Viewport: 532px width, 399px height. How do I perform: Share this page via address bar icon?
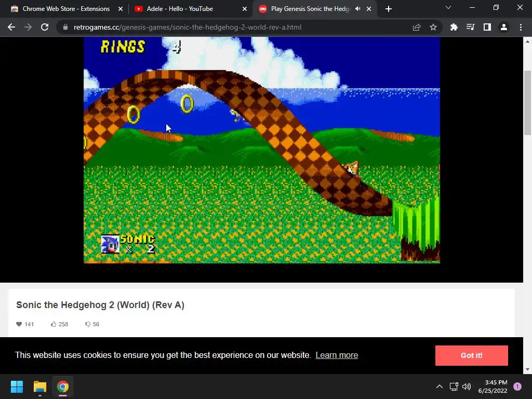pos(417,27)
